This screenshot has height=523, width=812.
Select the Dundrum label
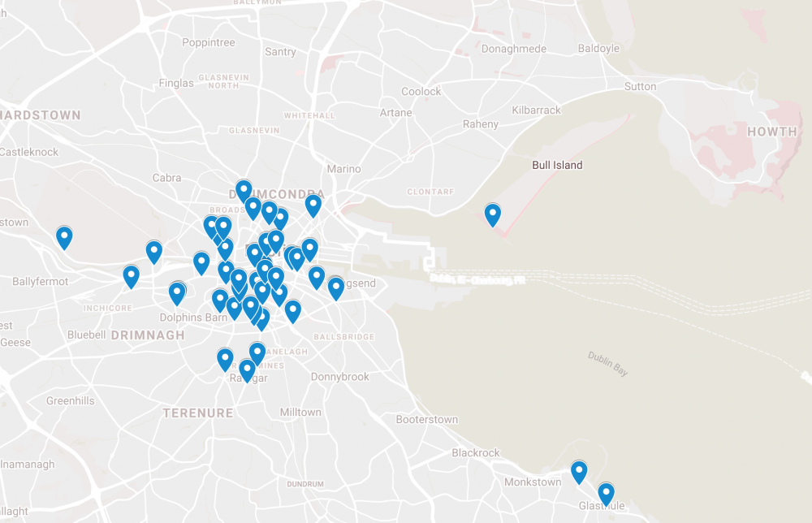305,484
